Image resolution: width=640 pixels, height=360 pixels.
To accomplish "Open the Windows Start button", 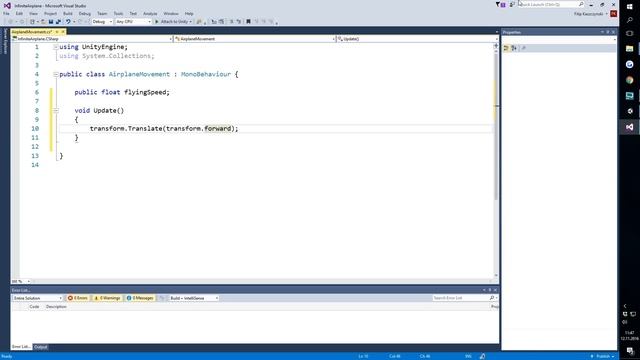I will point(629,7).
